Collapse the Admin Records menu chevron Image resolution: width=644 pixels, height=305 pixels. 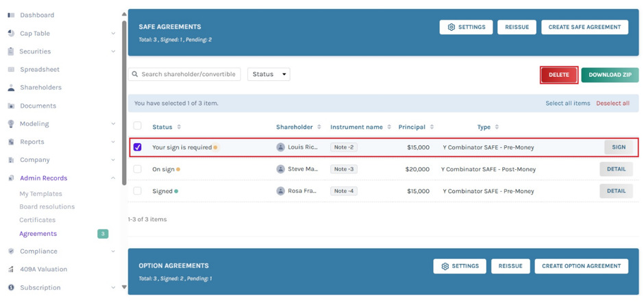(x=113, y=178)
